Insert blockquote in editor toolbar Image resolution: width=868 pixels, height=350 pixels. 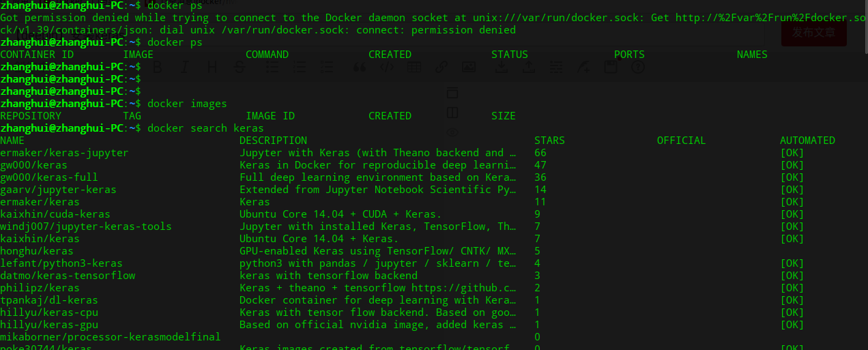(x=359, y=67)
